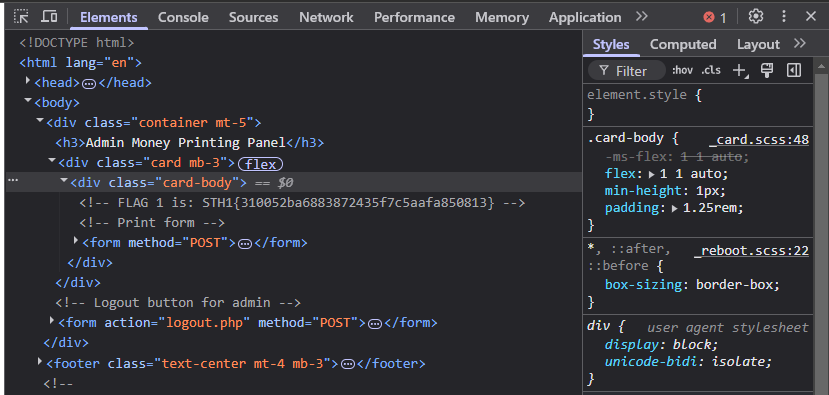Click the flex badge on card div

261,164
